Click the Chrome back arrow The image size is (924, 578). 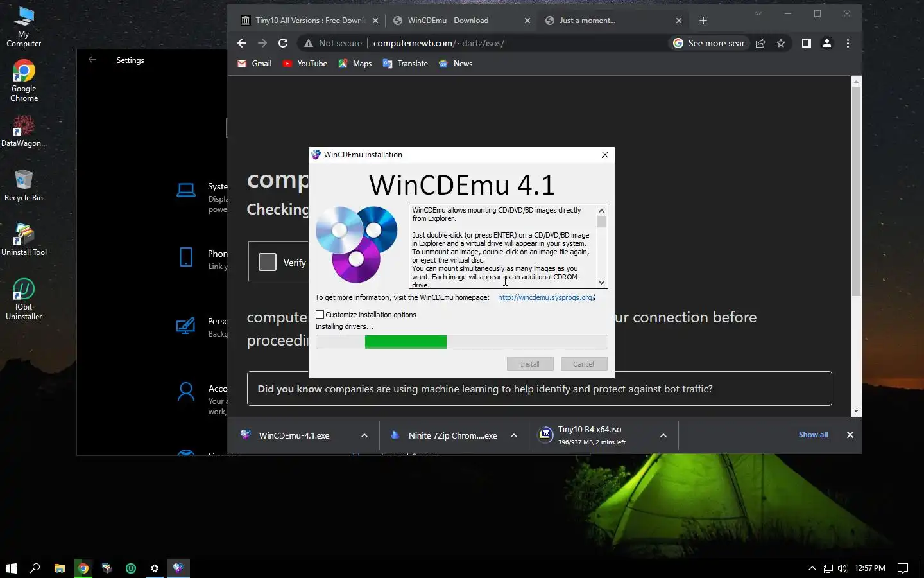[x=242, y=43]
